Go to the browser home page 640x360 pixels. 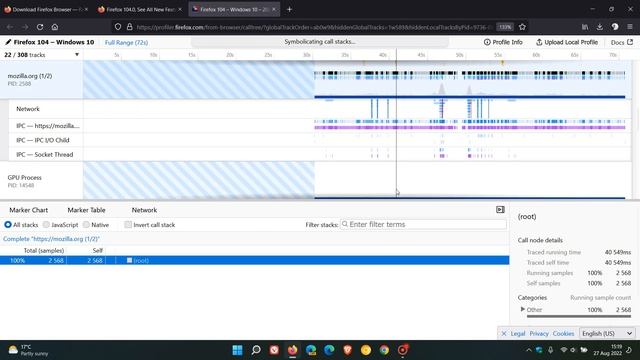(x=55, y=27)
